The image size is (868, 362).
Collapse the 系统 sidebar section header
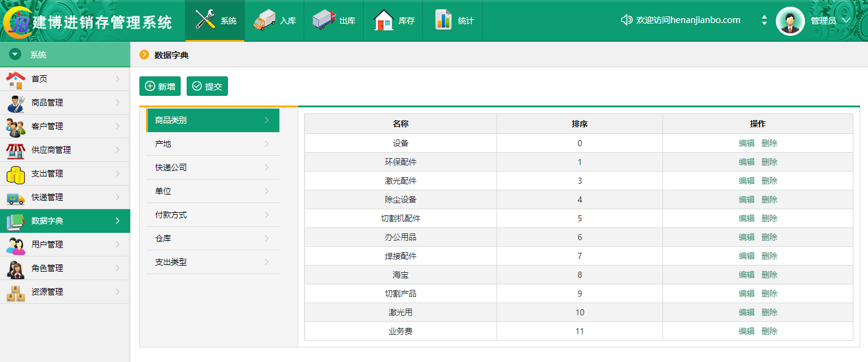(16, 55)
